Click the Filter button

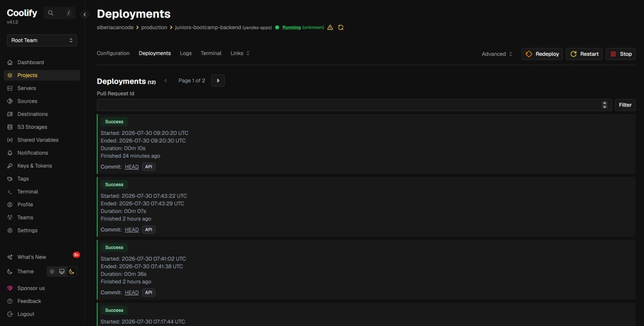(x=625, y=105)
